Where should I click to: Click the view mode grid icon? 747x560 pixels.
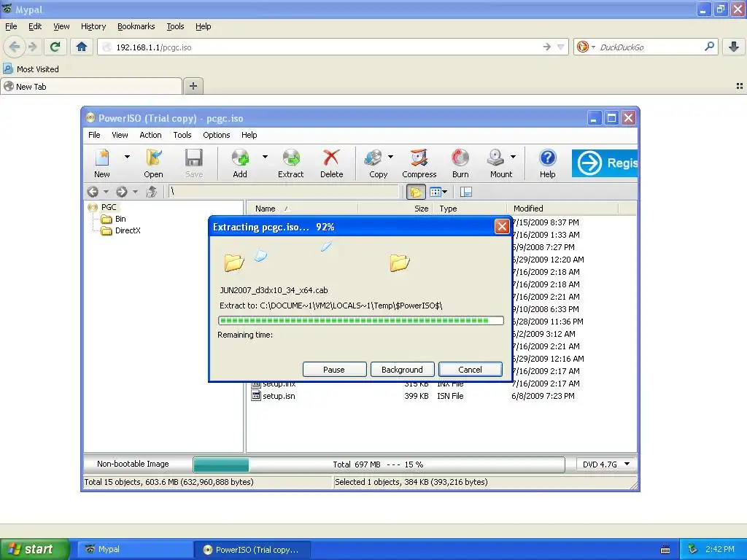[x=435, y=192]
